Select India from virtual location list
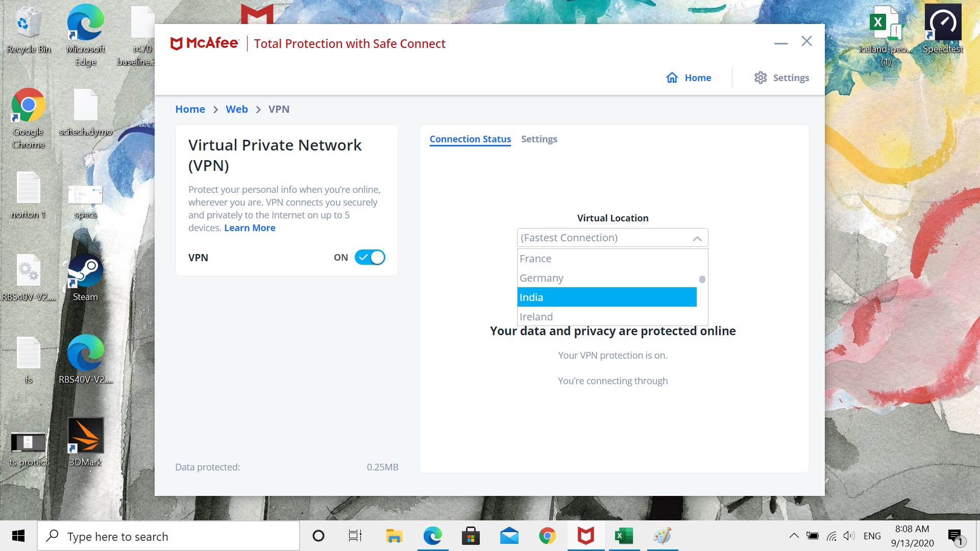This screenshot has width=980, height=551. point(606,297)
